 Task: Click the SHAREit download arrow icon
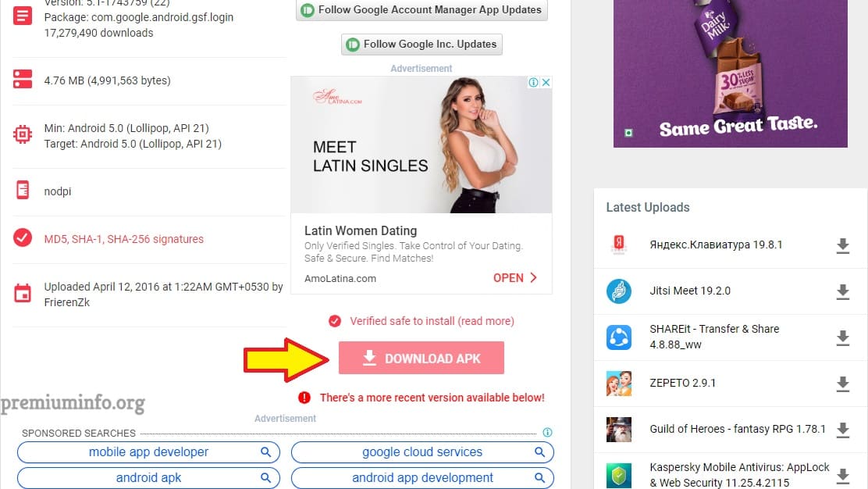842,337
